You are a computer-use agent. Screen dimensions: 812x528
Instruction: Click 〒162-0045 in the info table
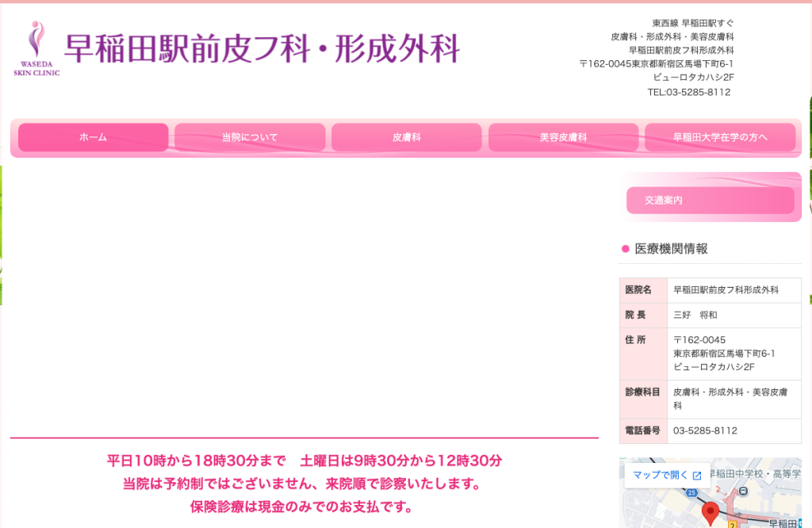(699, 340)
